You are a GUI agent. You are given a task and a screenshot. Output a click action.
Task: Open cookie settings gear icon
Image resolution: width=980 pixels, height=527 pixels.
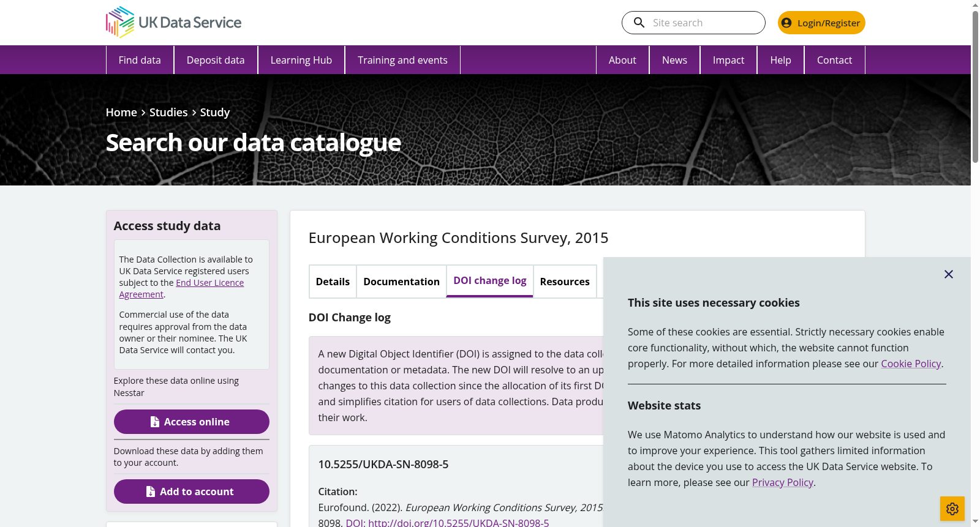[x=952, y=509]
